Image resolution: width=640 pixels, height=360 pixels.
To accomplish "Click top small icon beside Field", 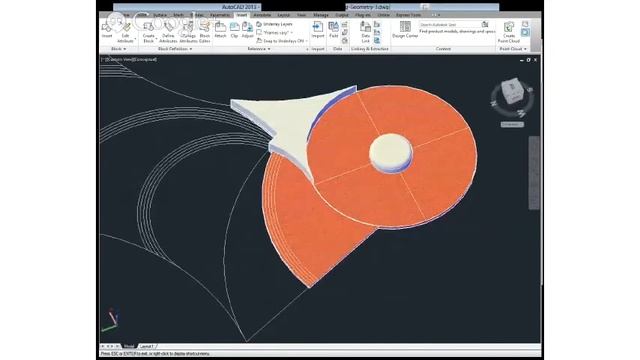I will tap(344, 25).
